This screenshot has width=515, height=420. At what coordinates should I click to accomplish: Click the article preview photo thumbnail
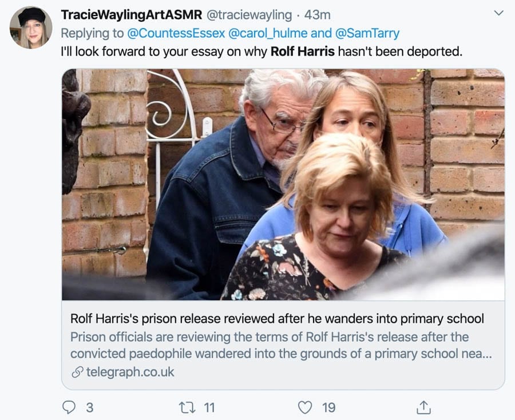pos(283,184)
